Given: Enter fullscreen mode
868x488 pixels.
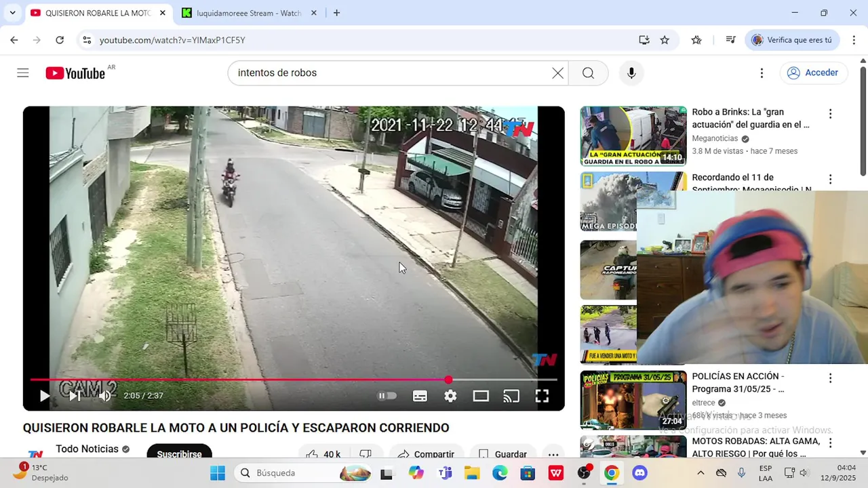Looking at the screenshot, I should [x=542, y=396].
